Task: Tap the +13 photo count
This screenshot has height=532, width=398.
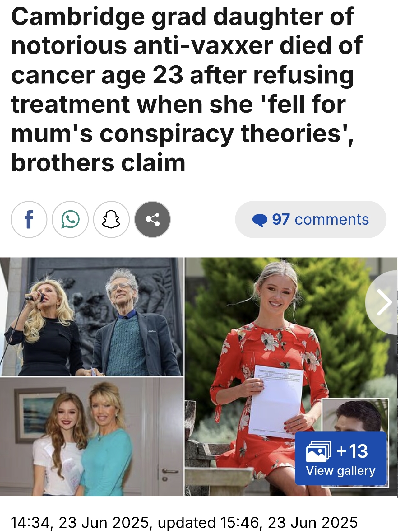Action: pyautogui.click(x=352, y=451)
